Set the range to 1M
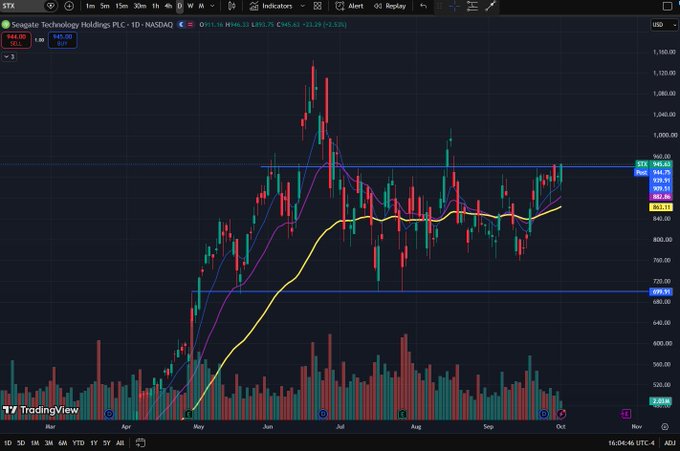 (35, 443)
